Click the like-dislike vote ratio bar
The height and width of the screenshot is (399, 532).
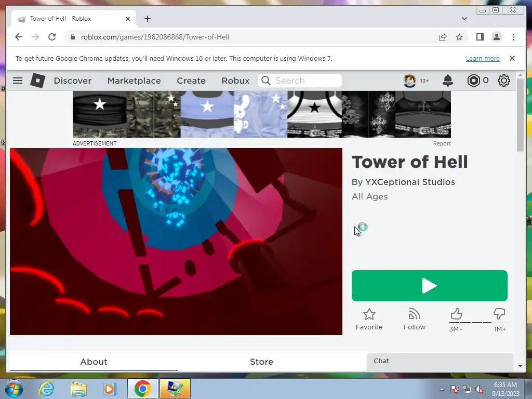pyautogui.click(x=478, y=322)
